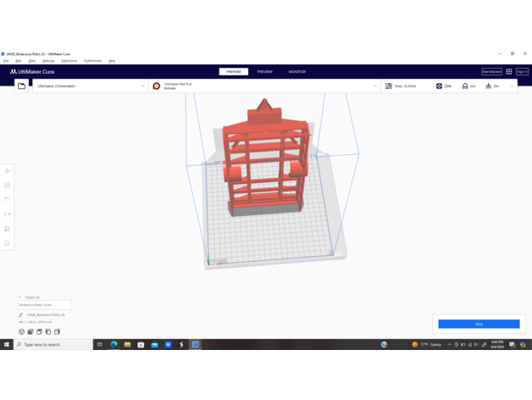Select the Support Blocker tool
This screenshot has height=400, width=532.
(x=8, y=243)
